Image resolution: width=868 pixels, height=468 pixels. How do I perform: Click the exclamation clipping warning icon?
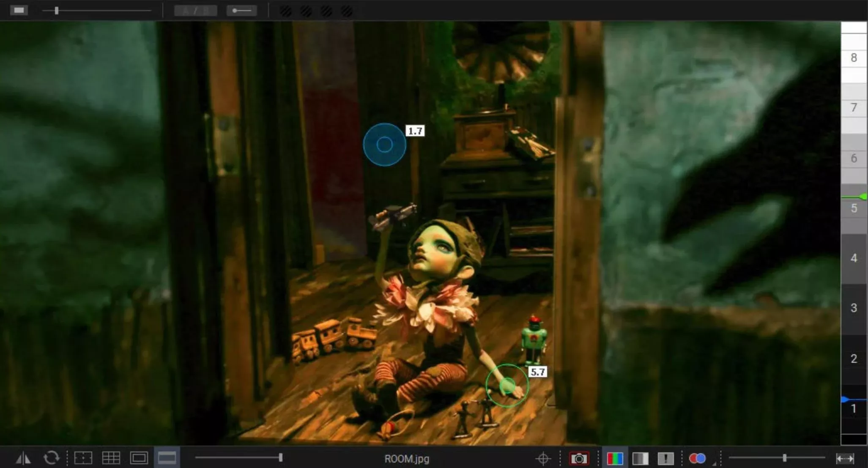point(665,458)
